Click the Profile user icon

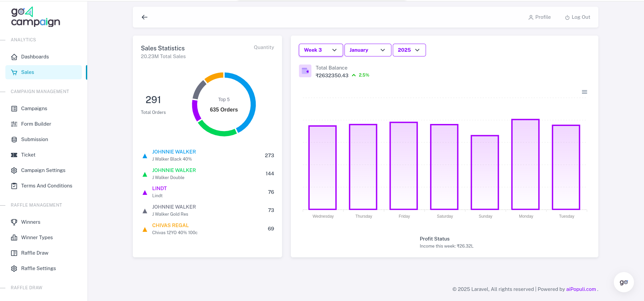pyautogui.click(x=531, y=17)
